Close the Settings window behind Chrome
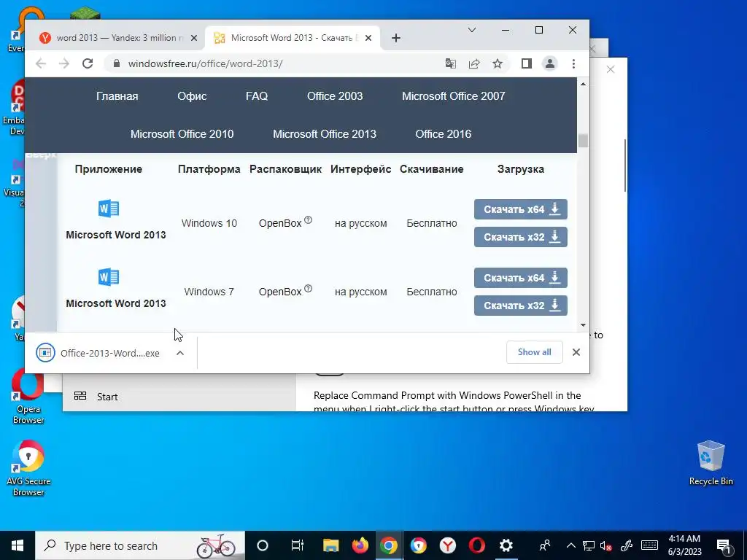 point(611,69)
